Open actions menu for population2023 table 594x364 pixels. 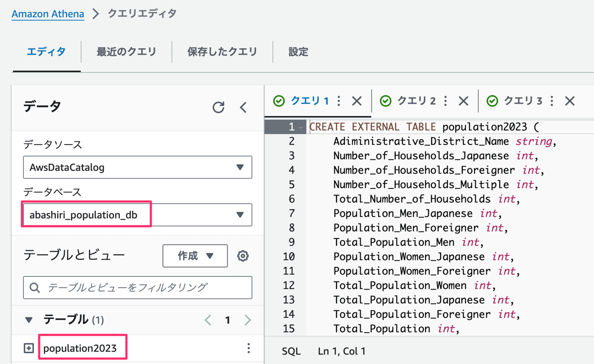pyautogui.click(x=249, y=348)
